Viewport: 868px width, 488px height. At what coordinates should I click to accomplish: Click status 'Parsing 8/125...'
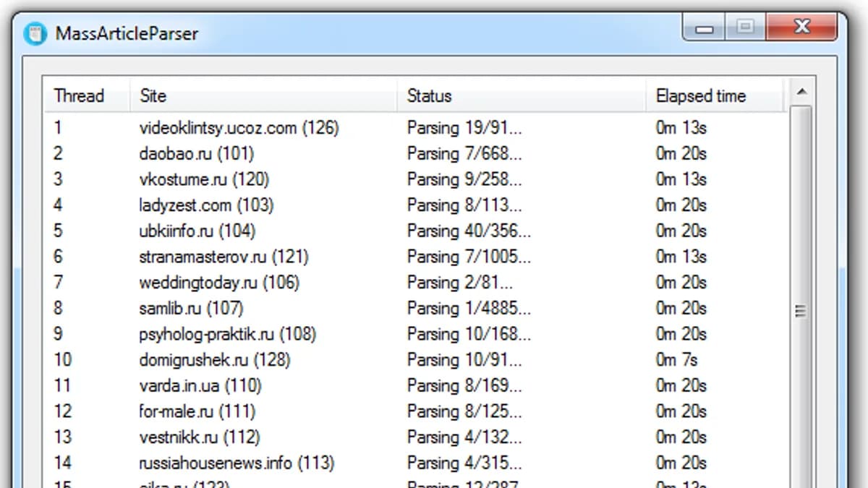pyautogui.click(x=464, y=412)
